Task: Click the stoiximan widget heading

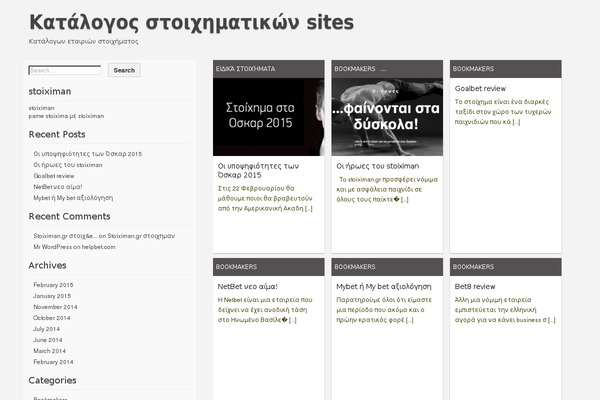Action: click(x=50, y=91)
